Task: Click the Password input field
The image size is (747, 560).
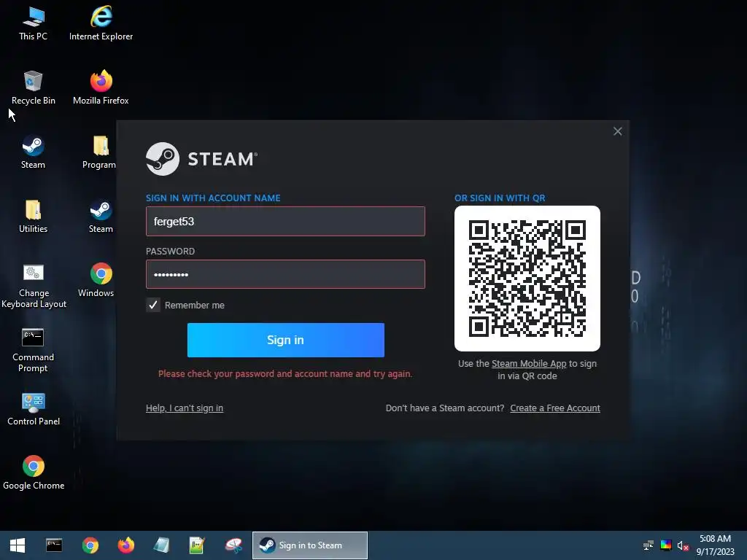Action: [x=285, y=274]
